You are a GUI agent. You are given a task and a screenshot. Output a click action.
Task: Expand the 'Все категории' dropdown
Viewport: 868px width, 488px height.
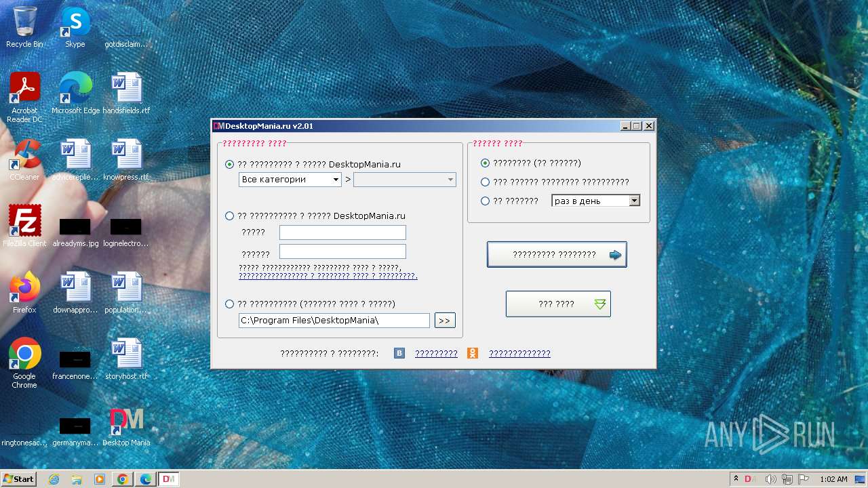(290, 180)
